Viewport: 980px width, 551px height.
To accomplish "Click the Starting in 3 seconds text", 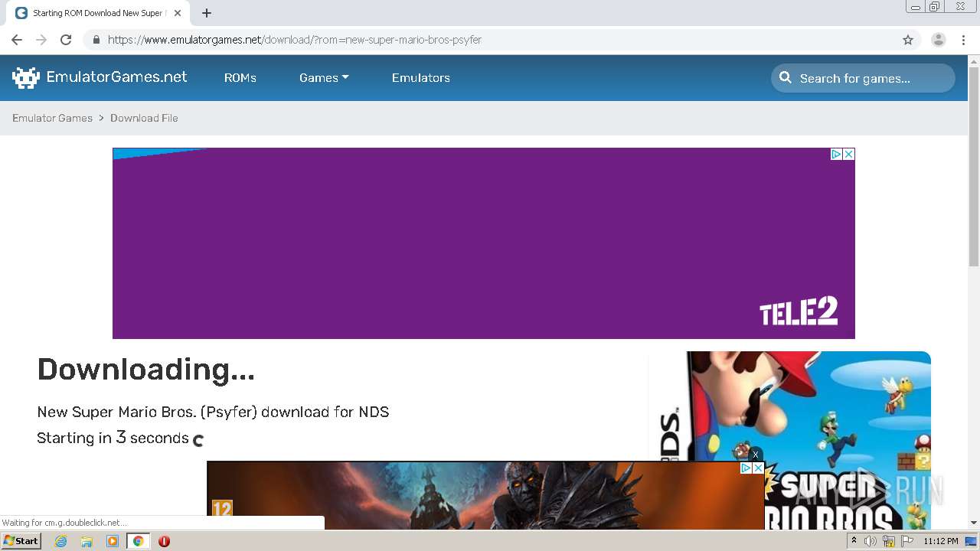I will point(113,438).
